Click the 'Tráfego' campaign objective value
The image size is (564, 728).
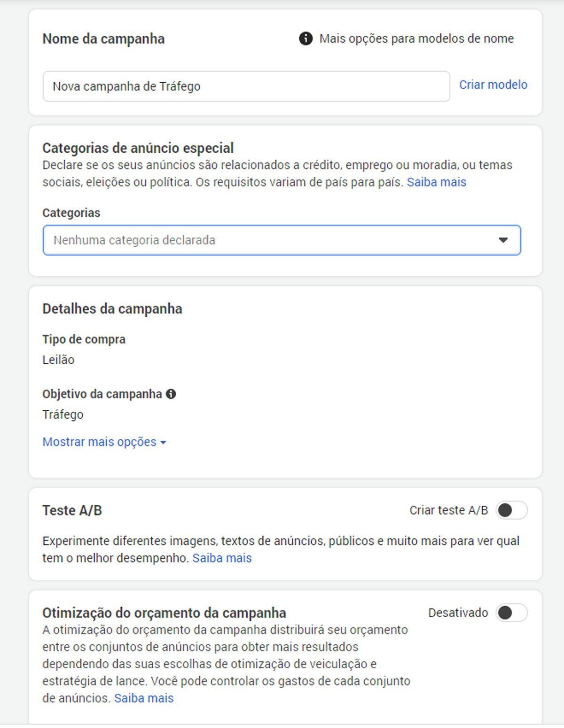coord(63,415)
